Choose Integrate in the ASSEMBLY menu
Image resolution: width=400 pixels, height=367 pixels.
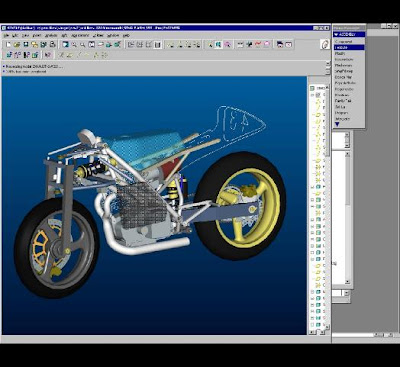click(342, 119)
